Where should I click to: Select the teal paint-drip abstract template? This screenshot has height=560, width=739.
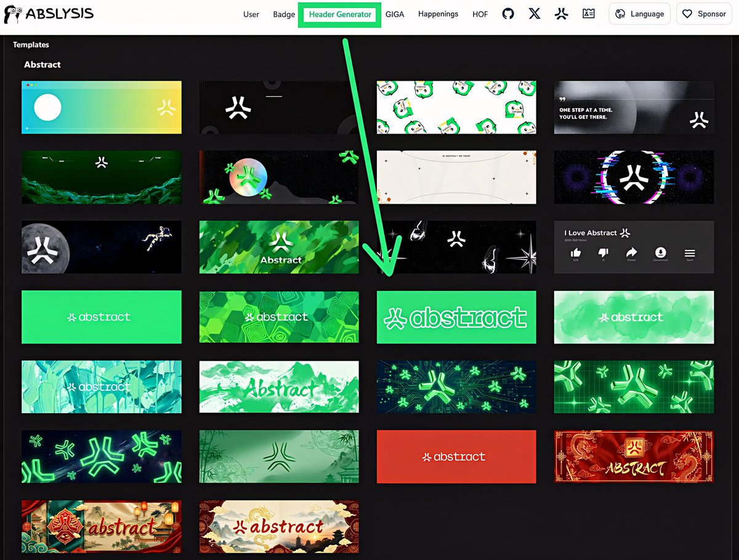pyautogui.click(x=102, y=387)
